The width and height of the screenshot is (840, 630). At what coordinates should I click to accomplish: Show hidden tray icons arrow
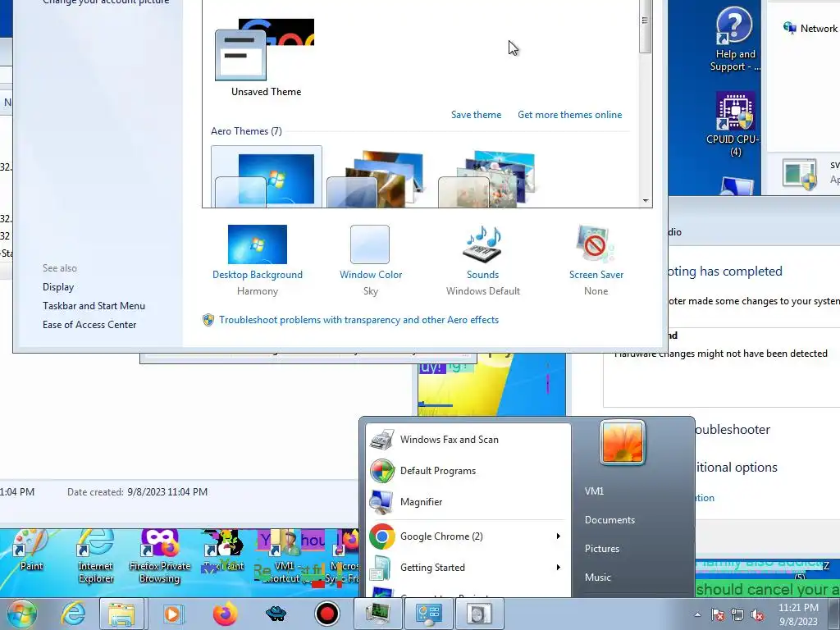(697, 614)
